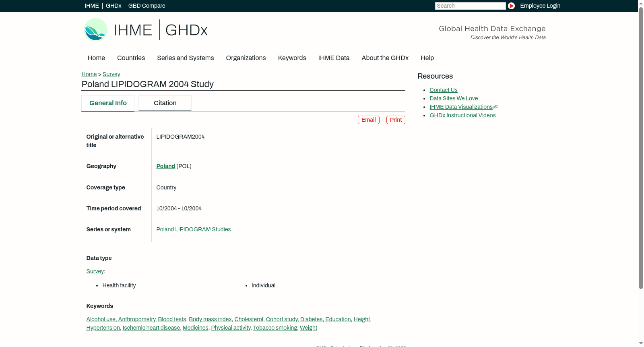644x347 pixels.
Task: Click the Individual list item
Action: click(264, 285)
